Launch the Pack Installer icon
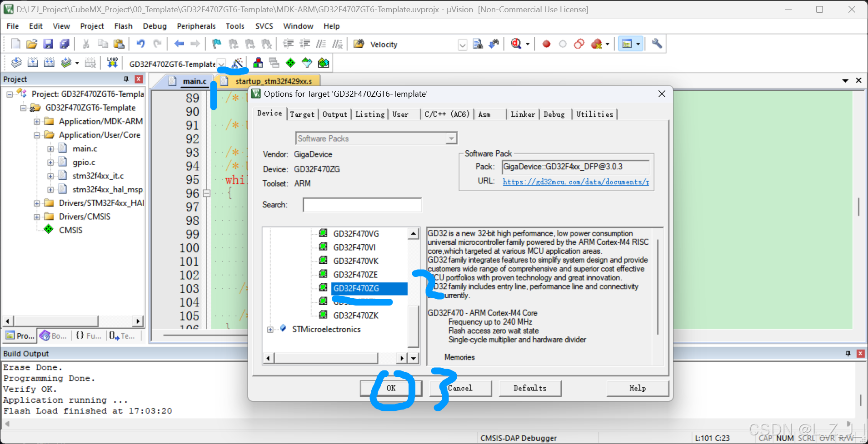The image size is (868, 444). click(324, 63)
